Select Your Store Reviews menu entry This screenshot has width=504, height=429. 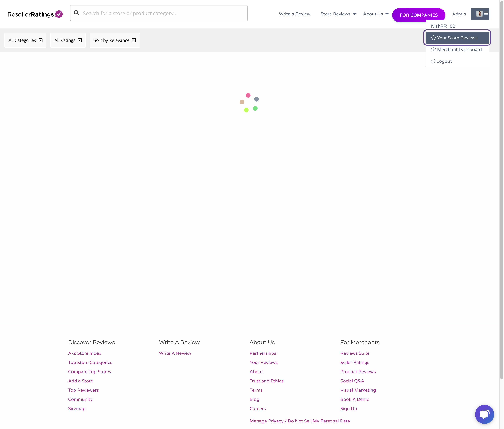pyautogui.click(x=457, y=38)
